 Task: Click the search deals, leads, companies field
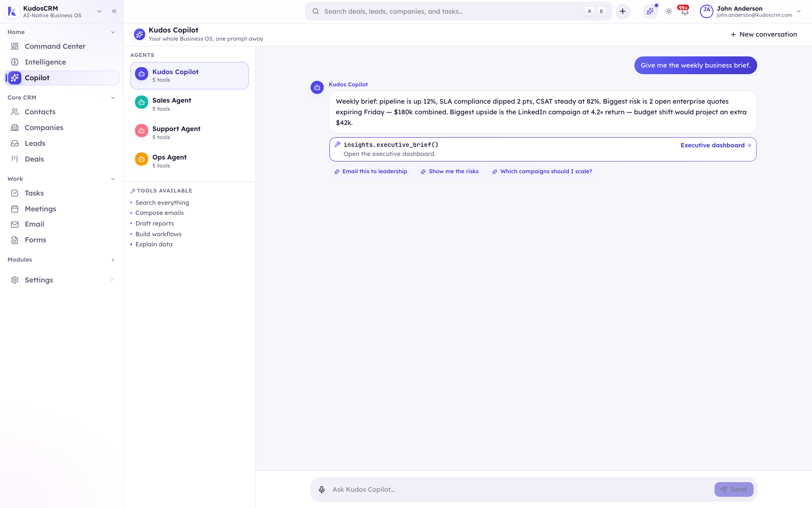pos(458,11)
